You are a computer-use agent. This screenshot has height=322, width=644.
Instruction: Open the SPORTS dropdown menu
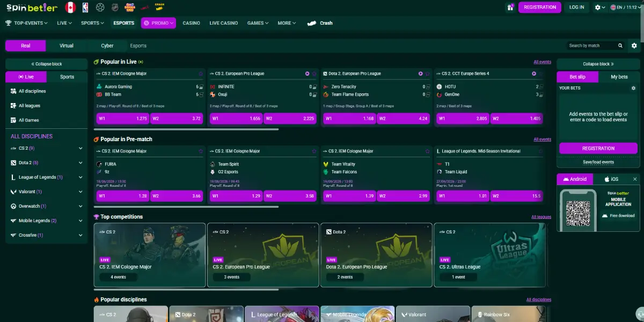tap(92, 23)
